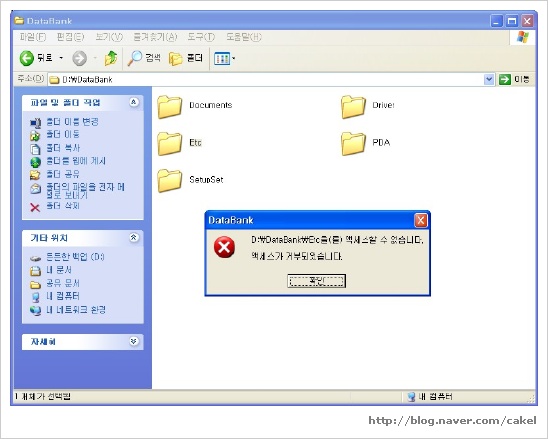This screenshot has width=548, height=439.
Task: Select the SetupSet folder
Action: tap(190, 180)
